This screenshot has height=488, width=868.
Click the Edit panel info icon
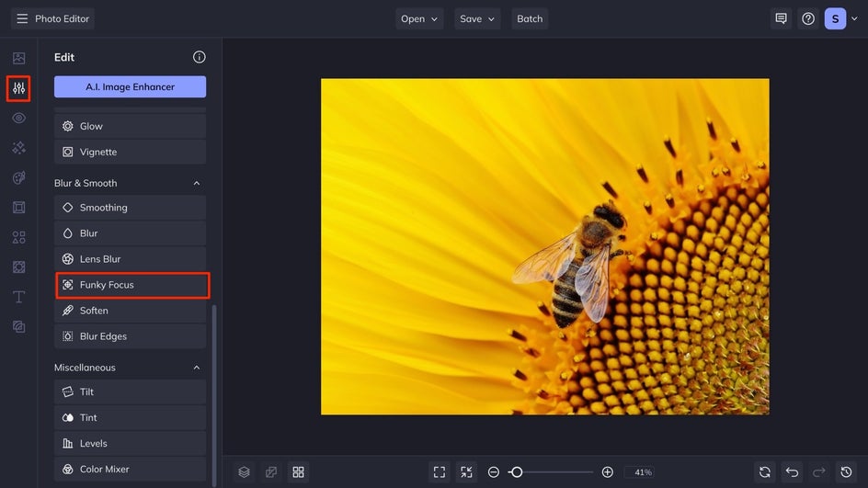pyautogui.click(x=199, y=57)
